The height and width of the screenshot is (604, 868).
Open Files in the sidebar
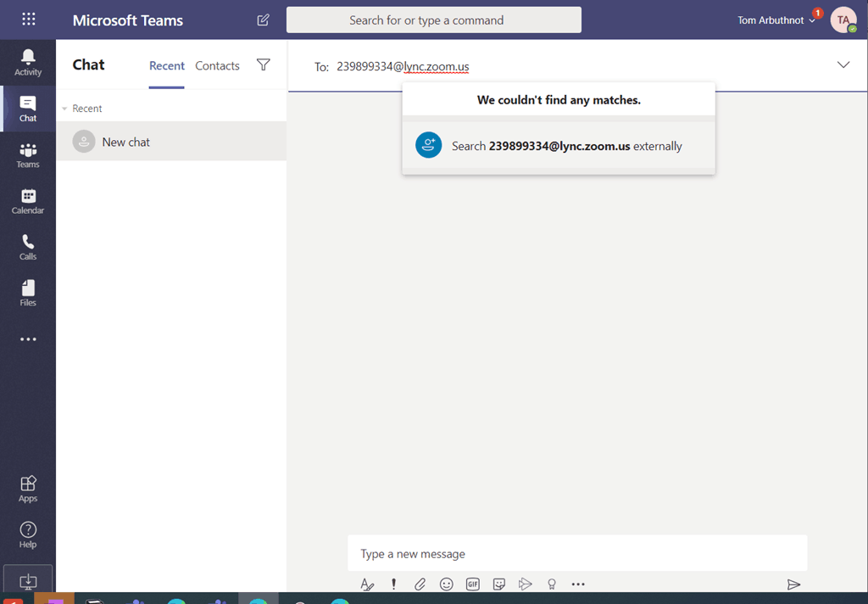click(28, 293)
